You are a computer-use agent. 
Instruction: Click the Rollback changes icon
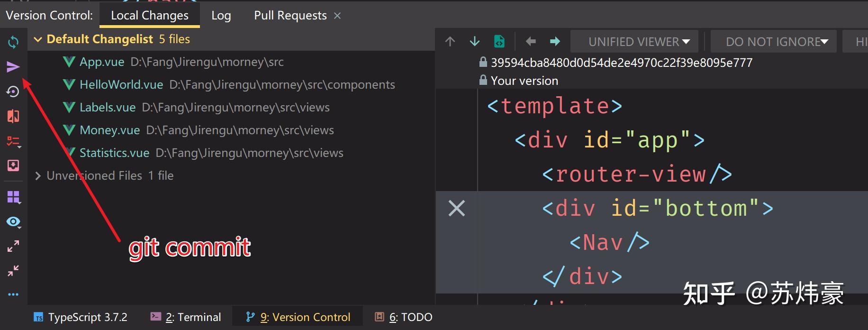click(13, 92)
